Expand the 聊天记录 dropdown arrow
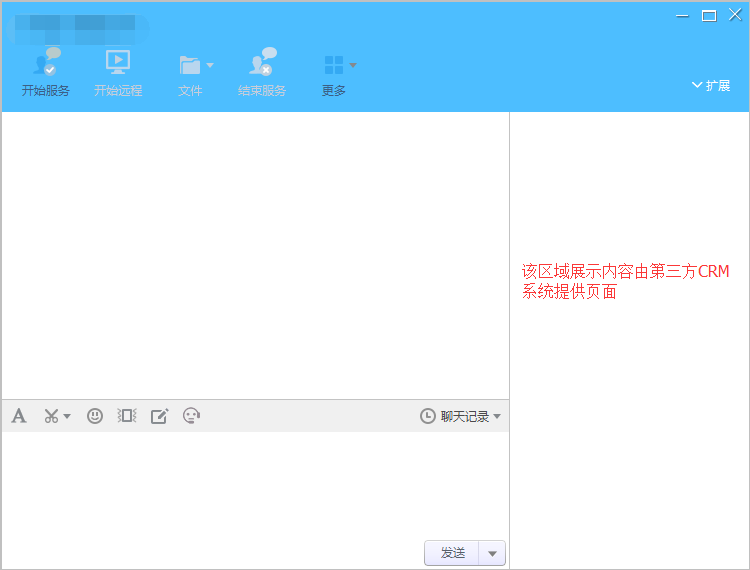The height and width of the screenshot is (570, 750). tap(497, 417)
